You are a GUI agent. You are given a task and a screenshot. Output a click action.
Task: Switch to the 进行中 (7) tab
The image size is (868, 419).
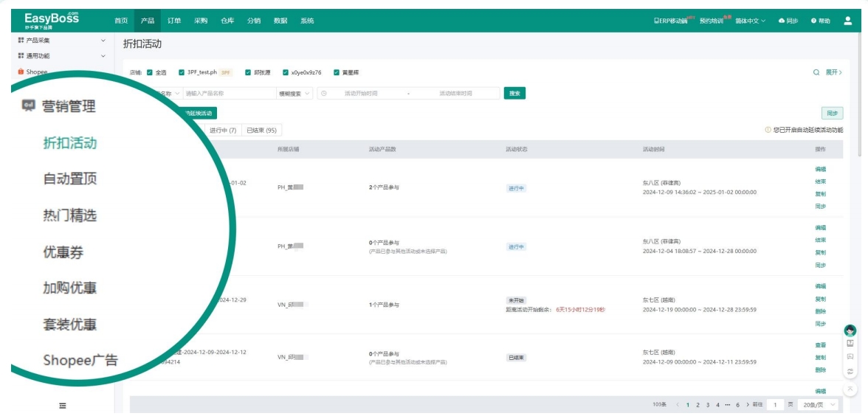coord(223,130)
